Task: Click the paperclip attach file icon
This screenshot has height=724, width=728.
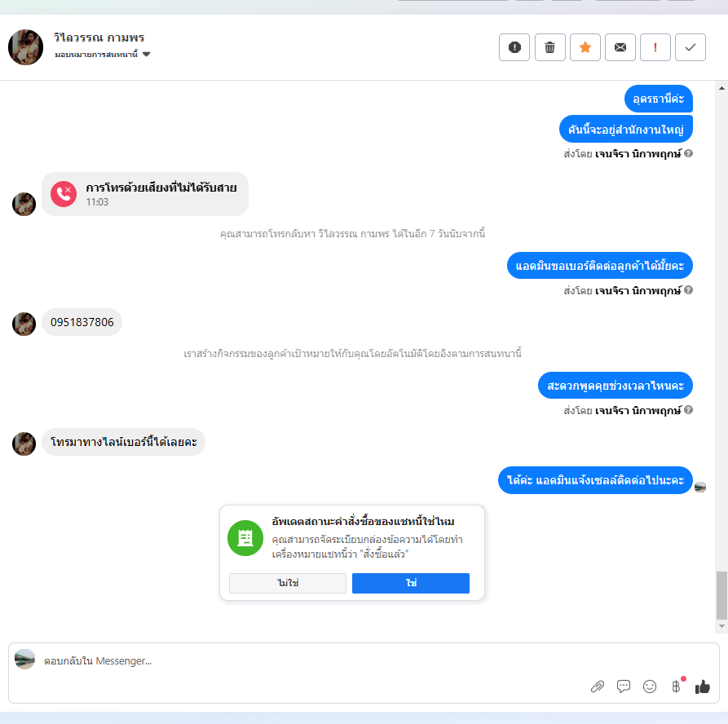Action: pyautogui.click(x=598, y=686)
